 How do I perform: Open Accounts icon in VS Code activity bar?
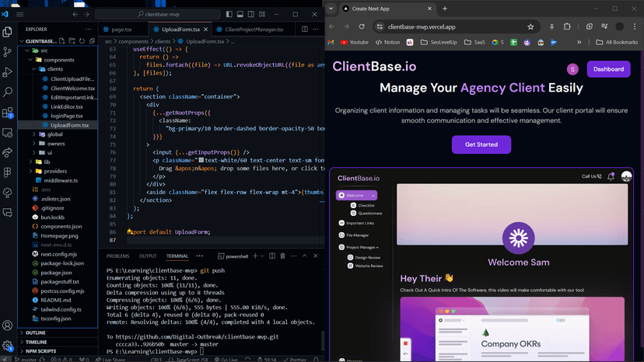coord(8,325)
